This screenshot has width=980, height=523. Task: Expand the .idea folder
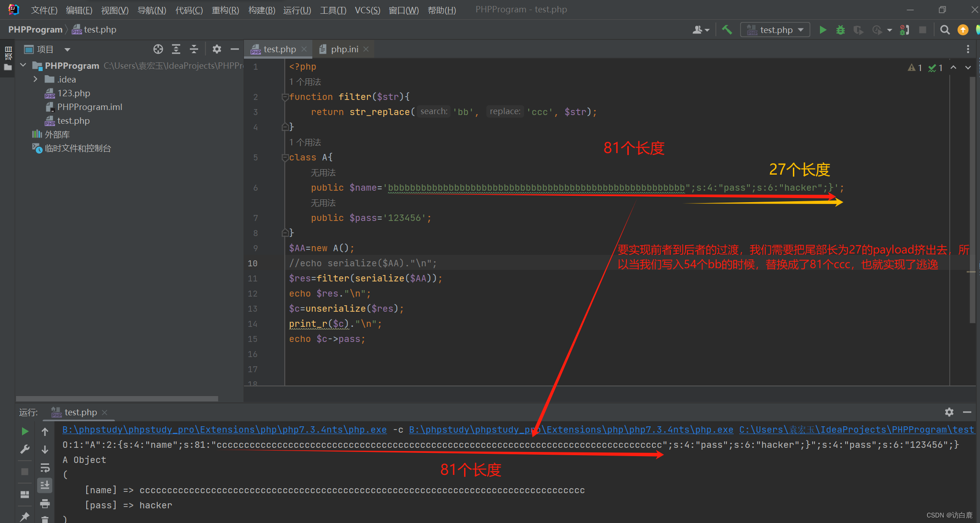pos(35,79)
